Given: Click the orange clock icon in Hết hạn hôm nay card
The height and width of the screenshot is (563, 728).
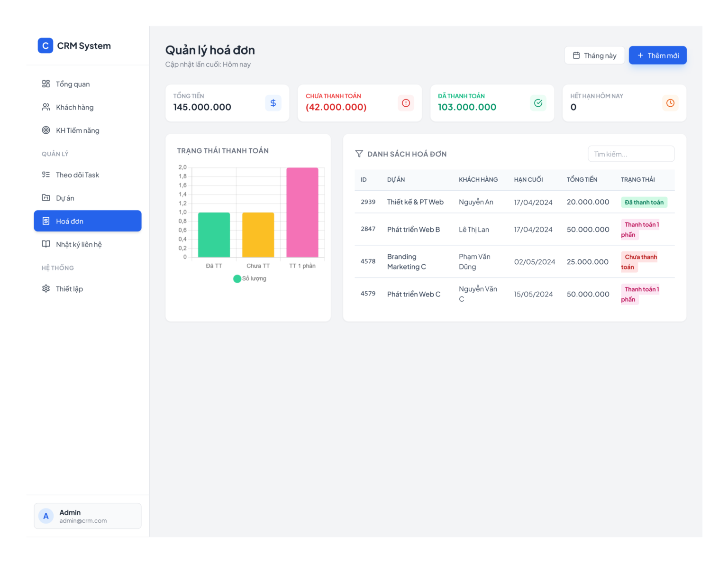Looking at the screenshot, I should [670, 103].
